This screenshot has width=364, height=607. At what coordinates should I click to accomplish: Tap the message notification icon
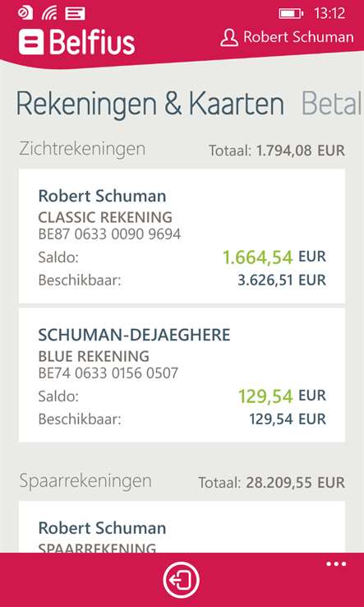pos(75,13)
